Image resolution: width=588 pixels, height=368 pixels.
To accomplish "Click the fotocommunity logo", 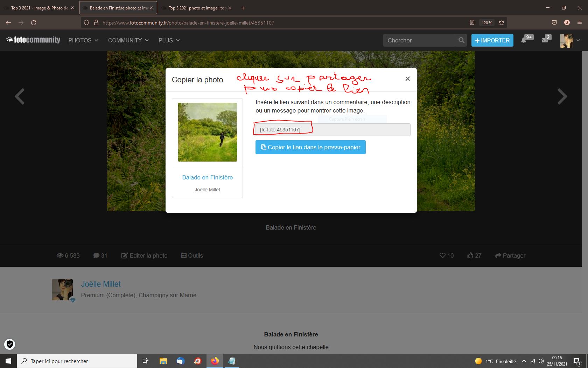I will click(33, 40).
